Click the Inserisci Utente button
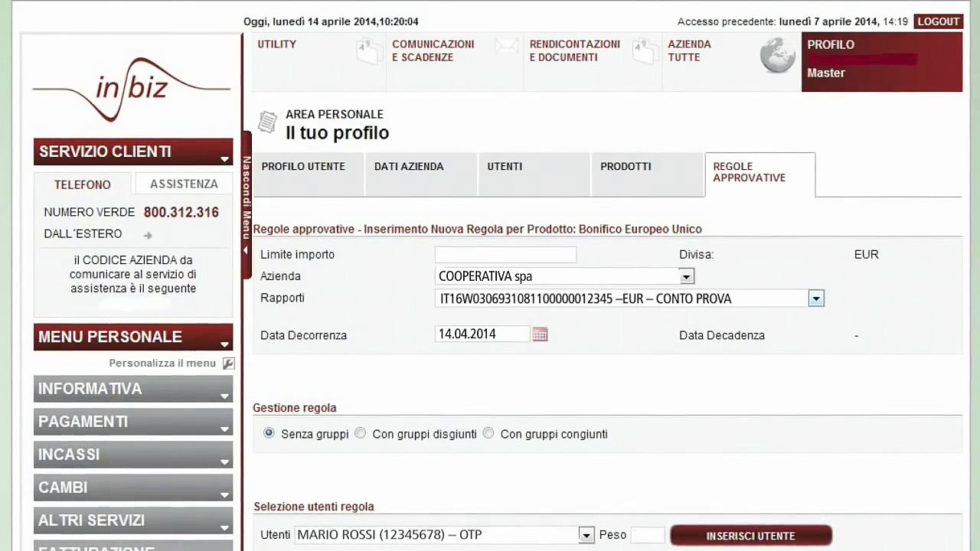 pos(751,536)
